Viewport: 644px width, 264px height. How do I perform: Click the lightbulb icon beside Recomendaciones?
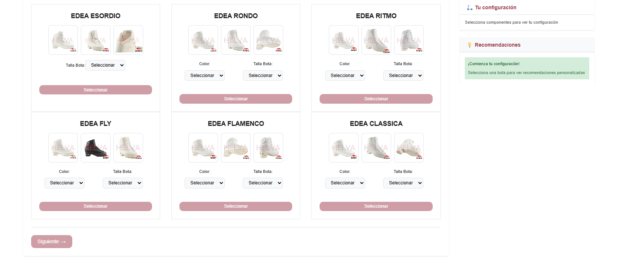click(470, 44)
